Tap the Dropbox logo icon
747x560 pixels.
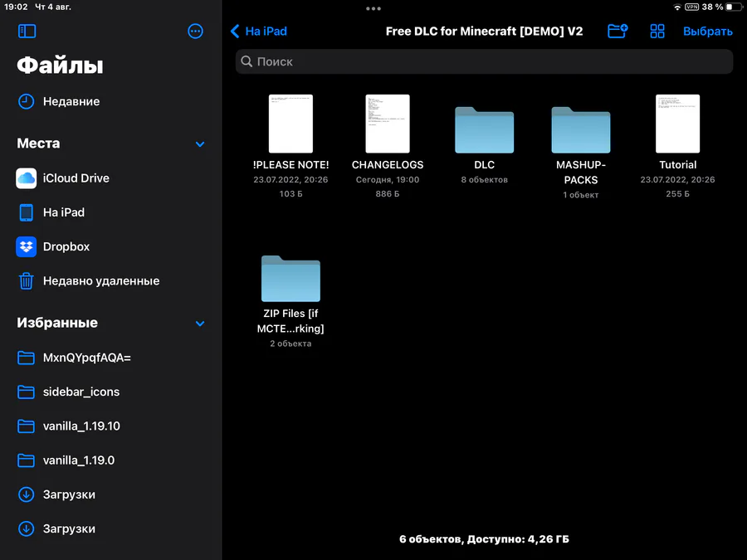[x=27, y=246]
